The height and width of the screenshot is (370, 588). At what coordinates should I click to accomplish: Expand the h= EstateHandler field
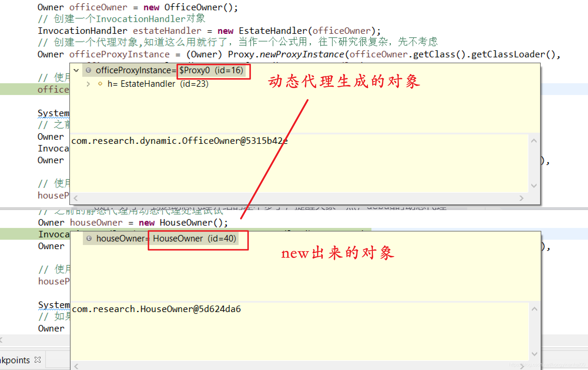pos(88,84)
